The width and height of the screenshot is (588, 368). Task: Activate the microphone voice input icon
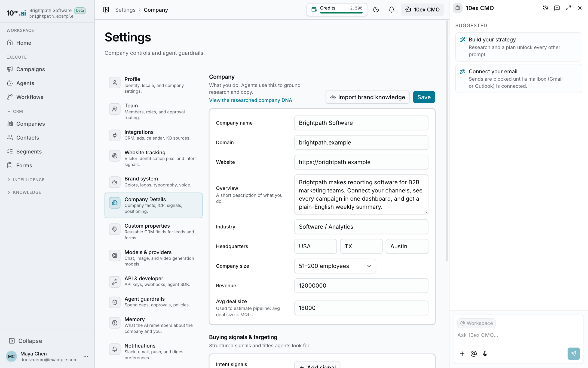485,354
